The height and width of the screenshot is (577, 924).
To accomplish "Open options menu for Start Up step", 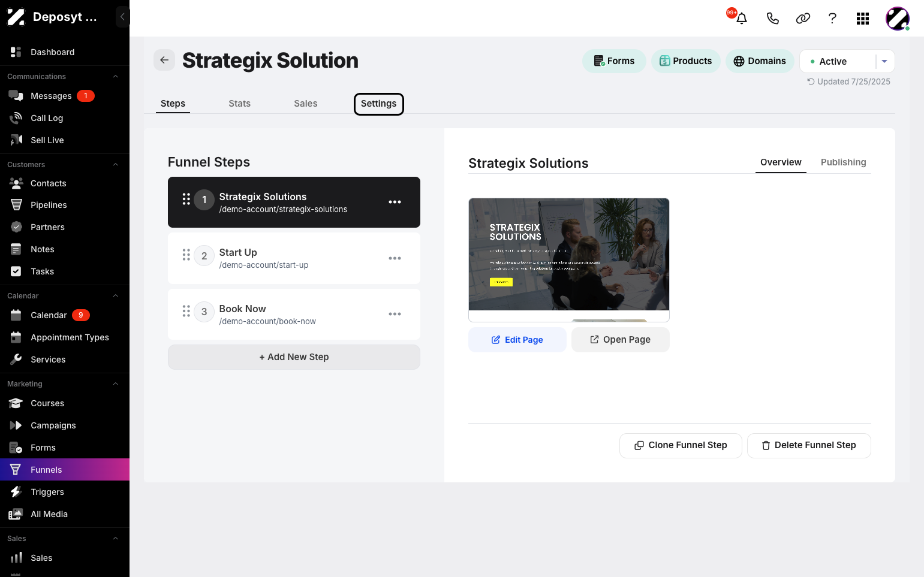I will 395,258.
